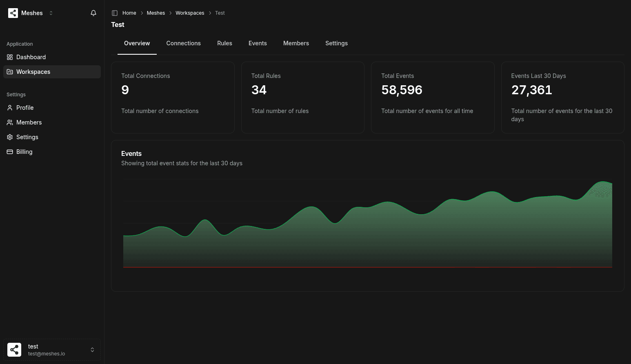This screenshot has height=364, width=631.
Task: Open Settings via the gear icon
Action: click(x=10, y=137)
